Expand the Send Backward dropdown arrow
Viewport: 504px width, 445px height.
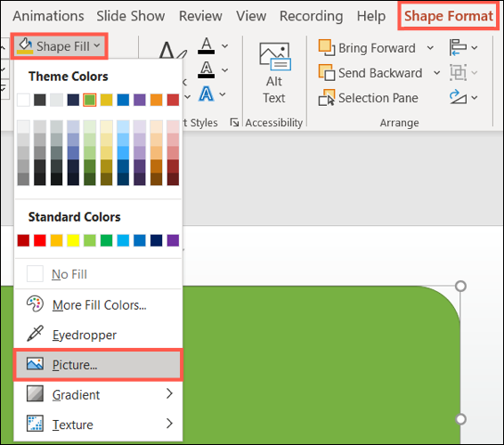point(437,73)
